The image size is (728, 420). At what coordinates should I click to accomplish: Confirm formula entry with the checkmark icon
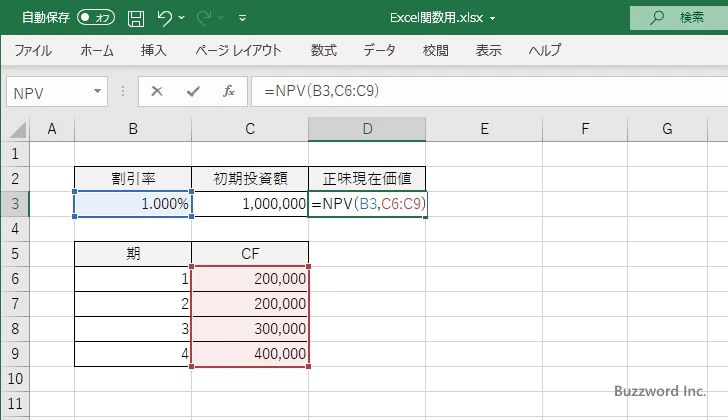(193, 91)
